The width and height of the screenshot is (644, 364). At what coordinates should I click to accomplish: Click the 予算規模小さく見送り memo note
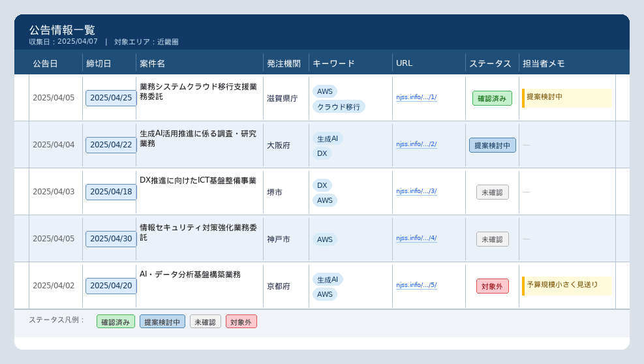point(567,286)
